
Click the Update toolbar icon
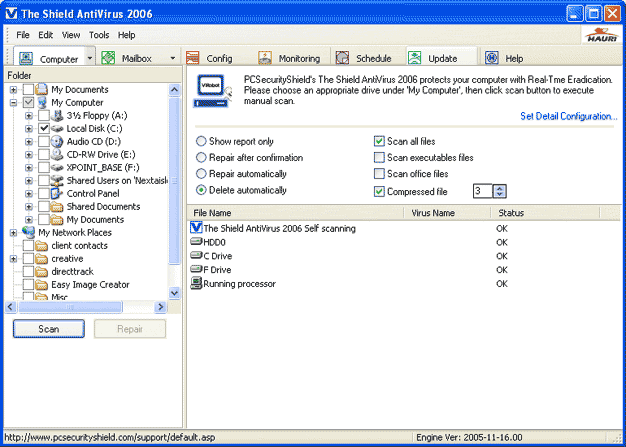[414, 58]
